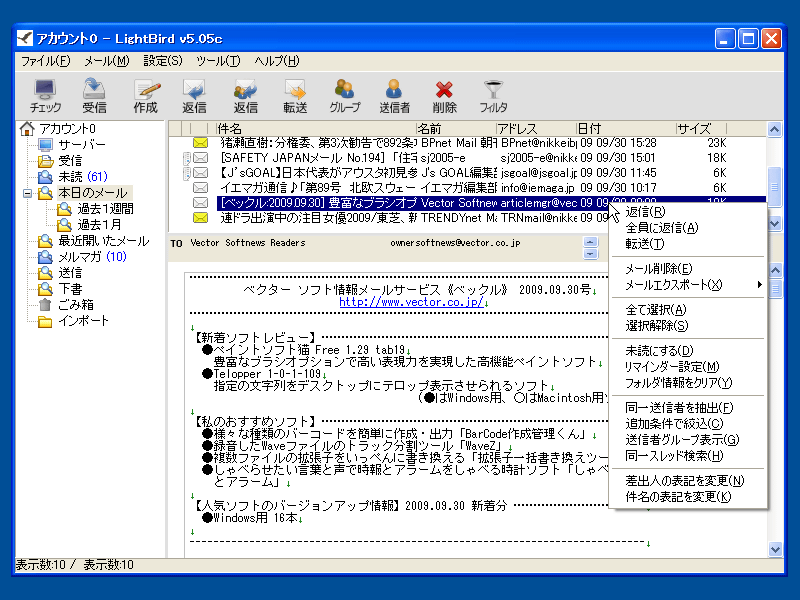Expand the メールエクスポート(X) submenu
Screen dimensions: 800x600
point(688,285)
